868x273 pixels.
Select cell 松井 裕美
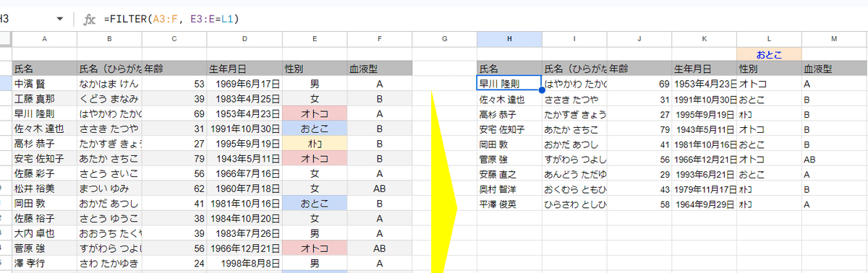point(45,188)
